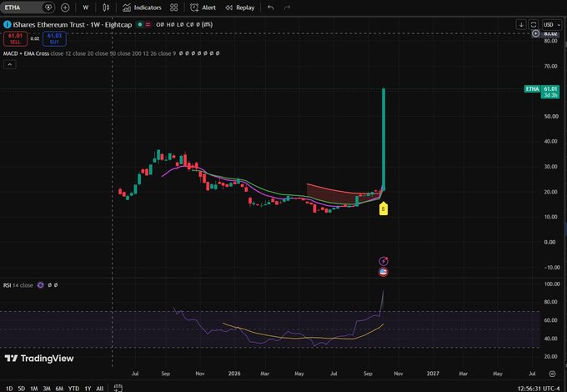The image size is (567, 392).
Task: Click the 12:56:31 UTC-4 timezone clock
Action: tap(538, 389)
